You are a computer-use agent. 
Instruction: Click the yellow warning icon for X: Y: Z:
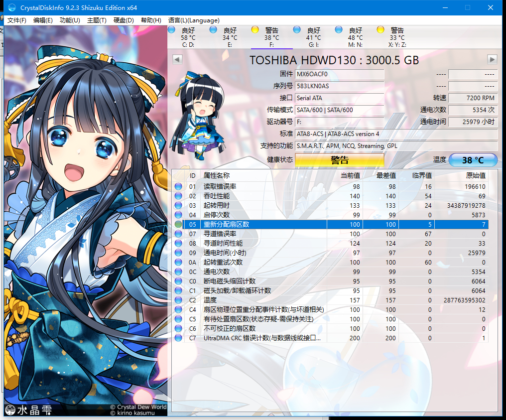click(380, 30)
